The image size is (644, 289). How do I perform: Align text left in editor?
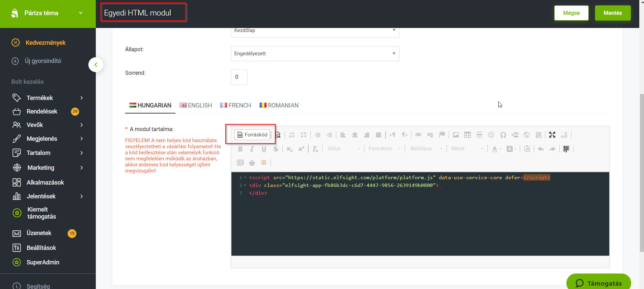343,135
